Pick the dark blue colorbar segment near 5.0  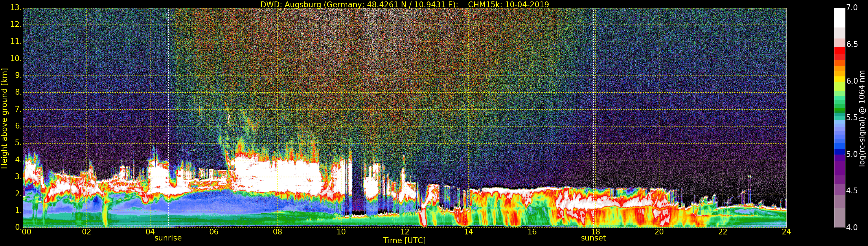pos(839,152)
